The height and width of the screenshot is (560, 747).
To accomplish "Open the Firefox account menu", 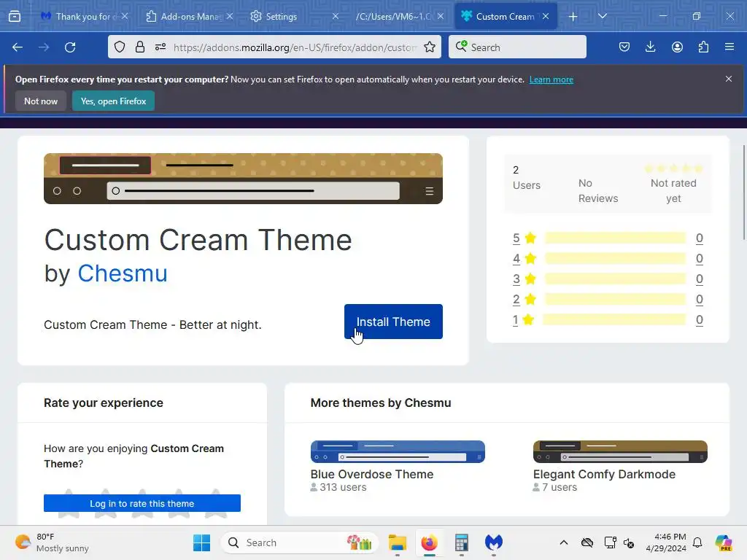I will pos(677,47).
